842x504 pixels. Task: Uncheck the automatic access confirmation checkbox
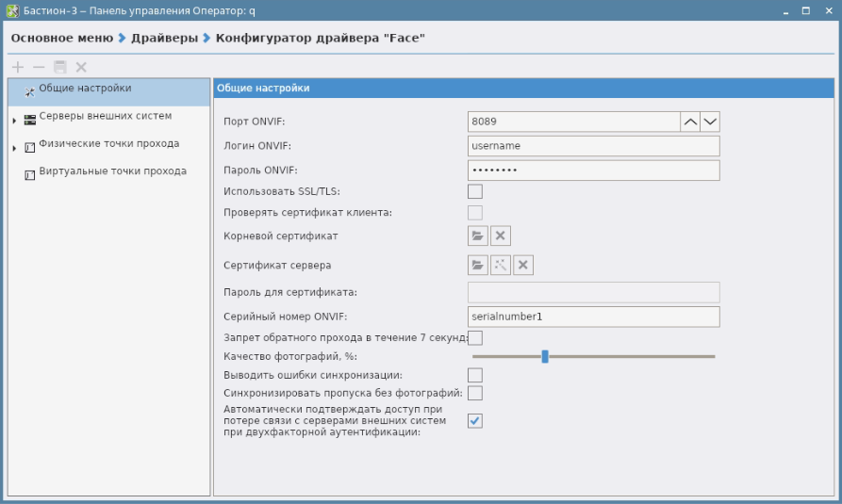coord(475,421)
